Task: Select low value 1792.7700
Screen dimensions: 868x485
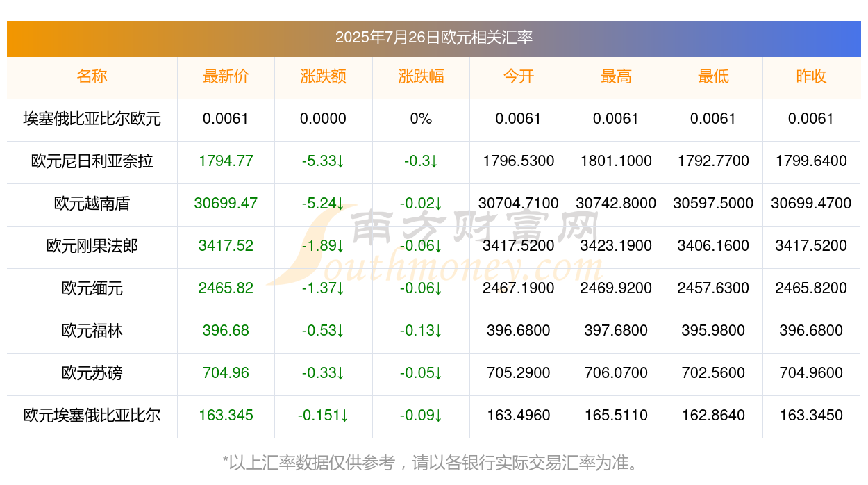Action: click(x=713, y=161)
